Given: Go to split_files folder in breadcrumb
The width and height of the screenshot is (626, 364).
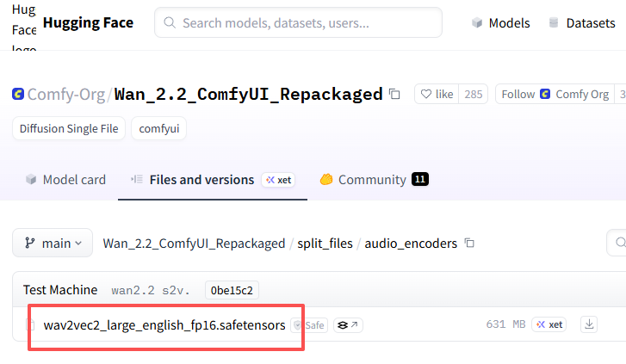Looking at the screenshot, I should coord(325,244).
